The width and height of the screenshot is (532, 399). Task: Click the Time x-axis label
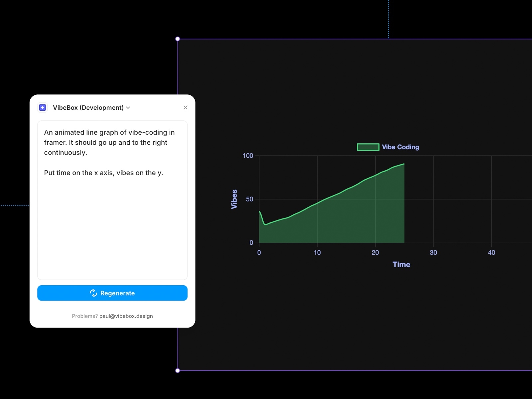tap(401, 264)
